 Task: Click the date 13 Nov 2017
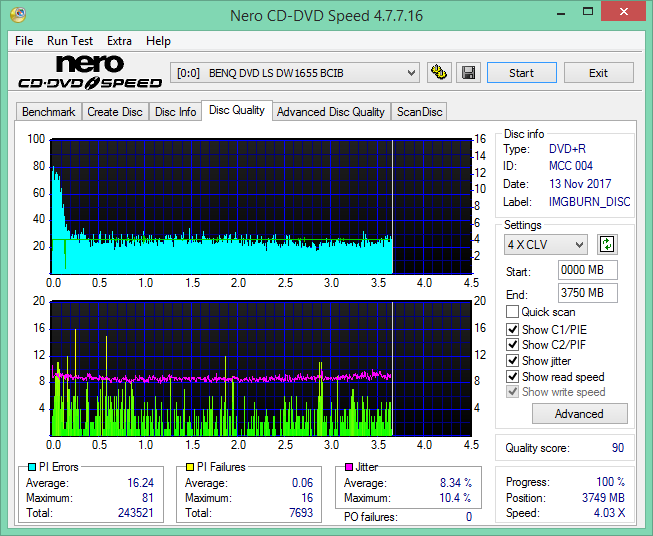tap(580, 184)
